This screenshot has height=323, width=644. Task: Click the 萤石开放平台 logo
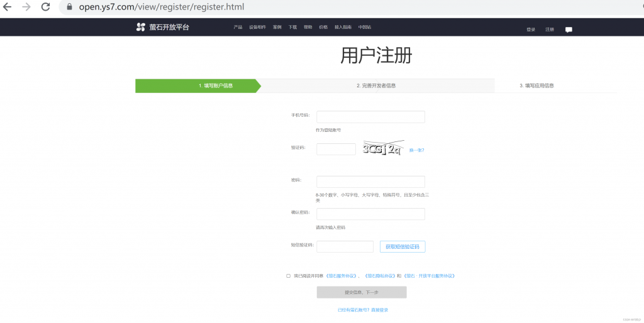pyautogui.click(x=163, y=27)
